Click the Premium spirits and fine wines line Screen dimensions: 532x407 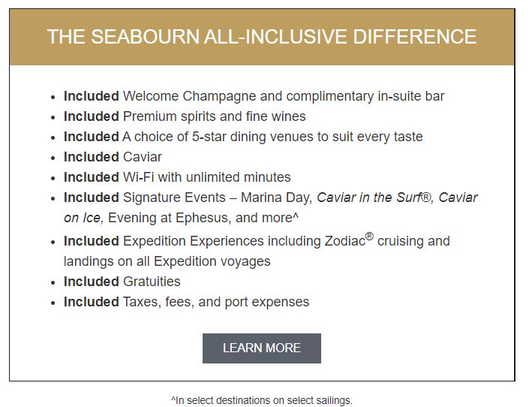pos(185,116)
